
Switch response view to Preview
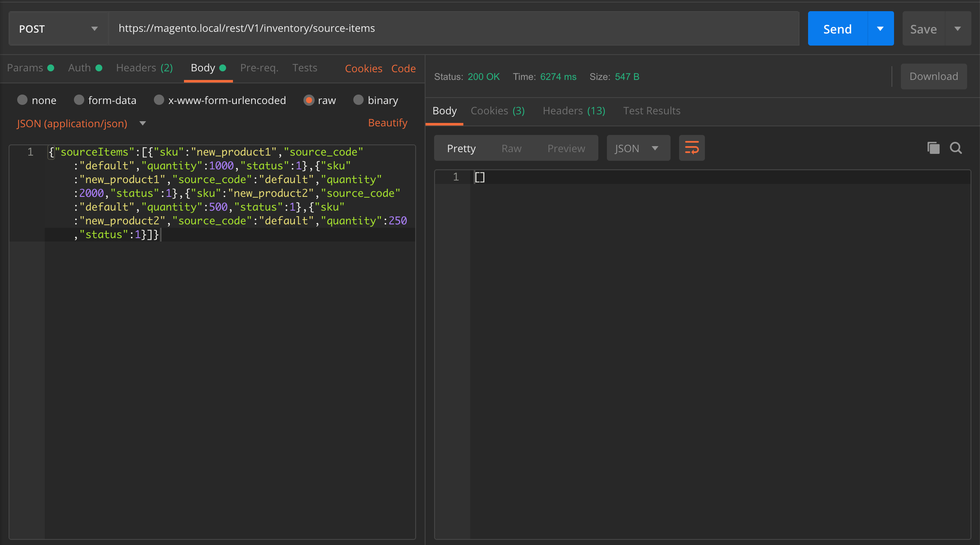[x=566, y=148]
